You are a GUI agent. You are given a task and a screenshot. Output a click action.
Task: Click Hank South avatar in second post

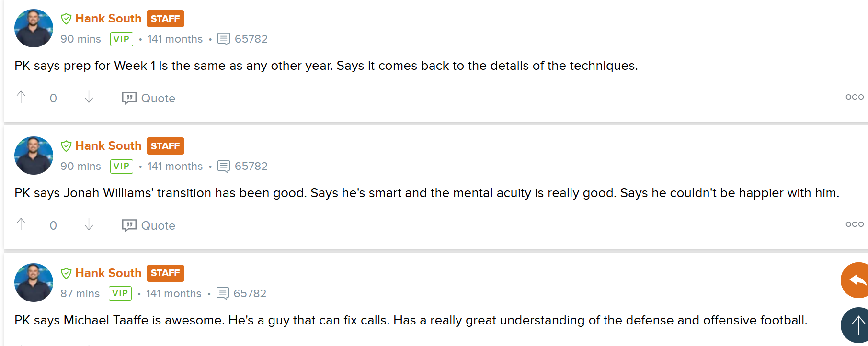34,156
